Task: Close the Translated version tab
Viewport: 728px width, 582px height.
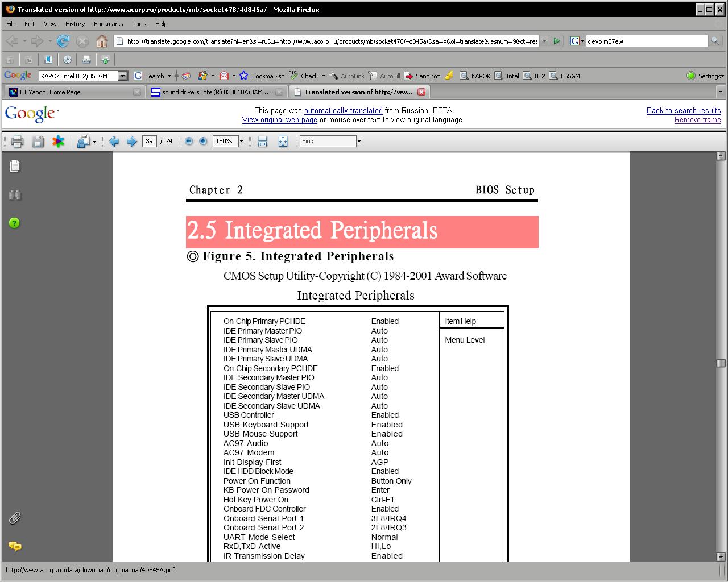Action: click(421, 92)
